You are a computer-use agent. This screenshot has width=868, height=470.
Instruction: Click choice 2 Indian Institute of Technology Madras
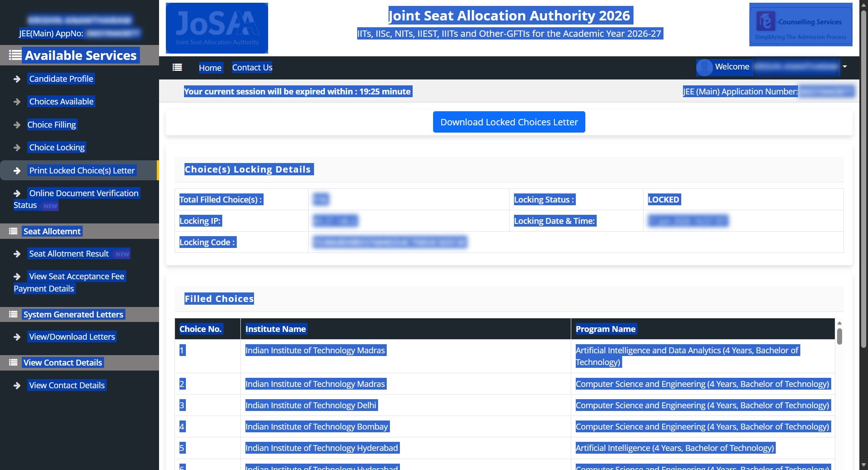tap(315, 384)
